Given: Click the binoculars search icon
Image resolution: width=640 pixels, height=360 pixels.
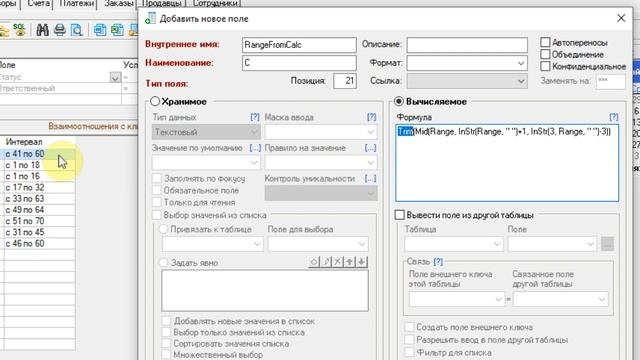Looking at the screenshot, I should pos(42,30).
